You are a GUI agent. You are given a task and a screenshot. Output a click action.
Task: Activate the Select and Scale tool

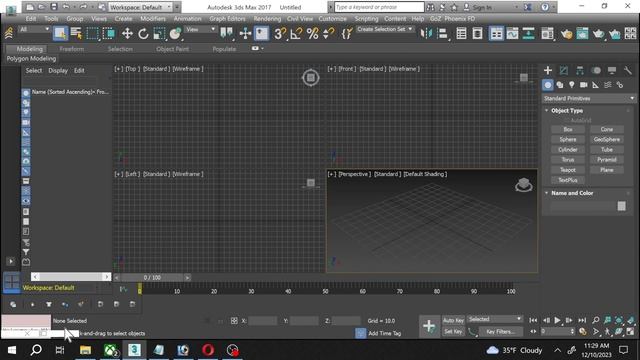point(159,33)
